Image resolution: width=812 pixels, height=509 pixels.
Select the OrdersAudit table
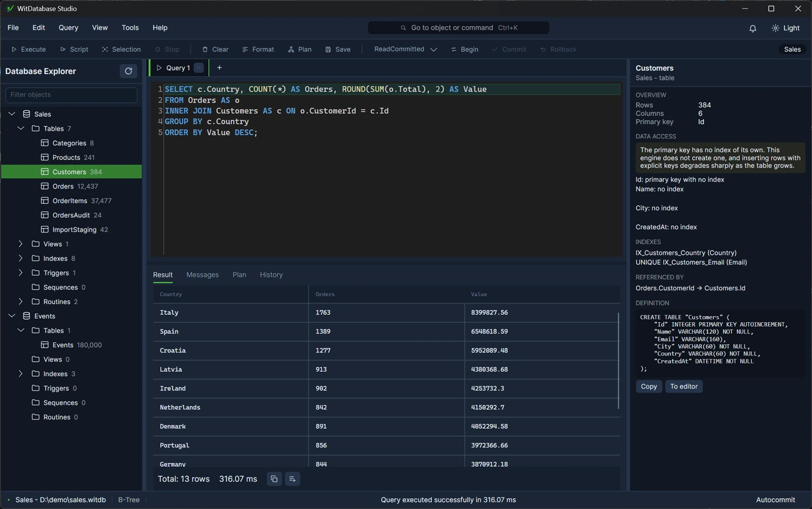tap(71, 215)
